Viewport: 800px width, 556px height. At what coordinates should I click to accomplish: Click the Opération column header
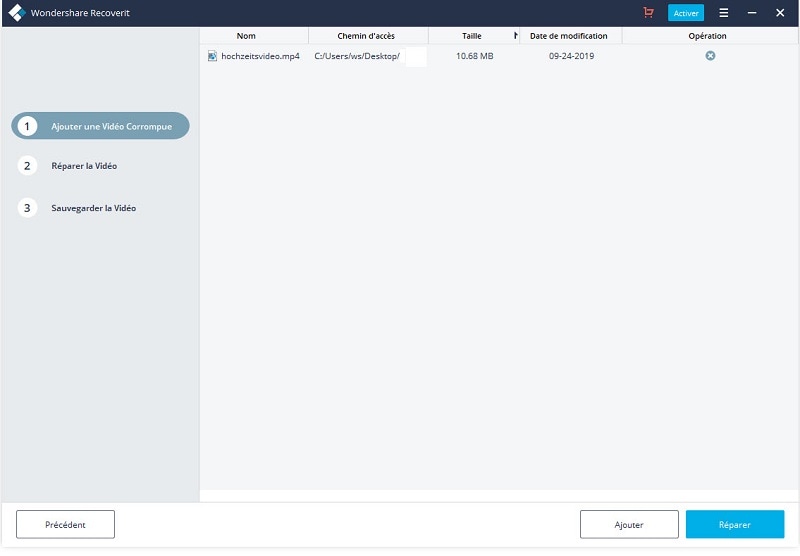coord(710,36)
